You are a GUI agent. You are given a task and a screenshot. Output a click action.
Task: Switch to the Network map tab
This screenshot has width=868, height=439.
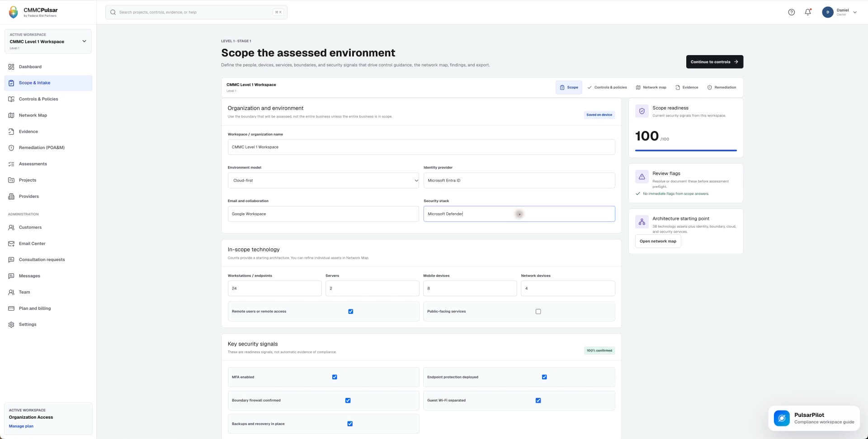[x=651, y=88]
